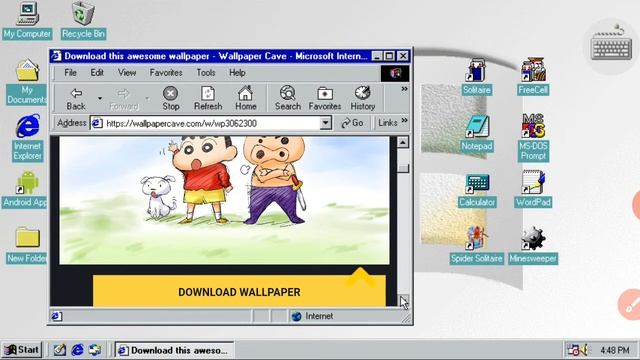640x360 pixels.
Task: Open the Edit menu
Action: coord(97,73)
